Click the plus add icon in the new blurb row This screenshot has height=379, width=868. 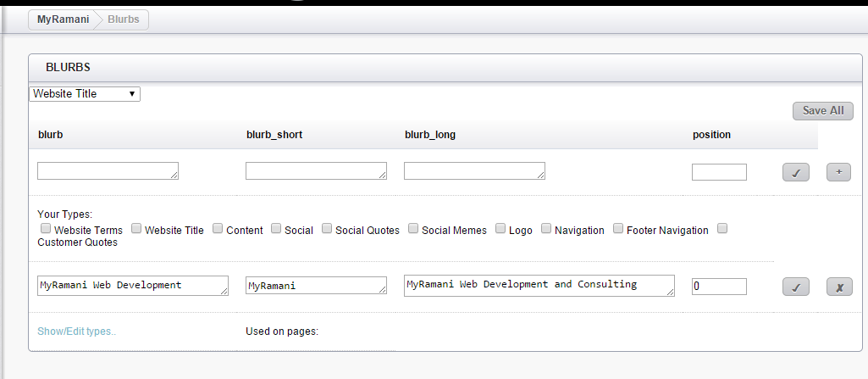(x=838, y=172)
